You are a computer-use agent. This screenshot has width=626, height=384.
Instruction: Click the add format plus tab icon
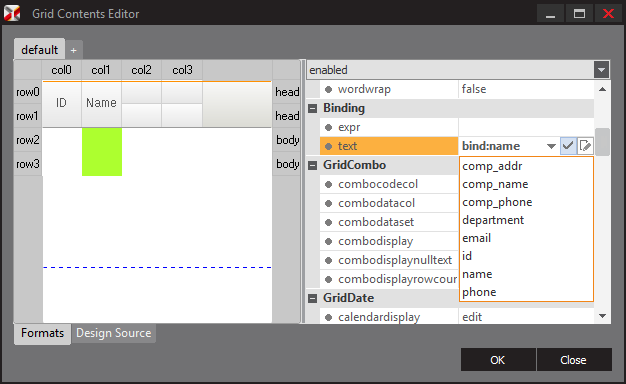(73, 50)
